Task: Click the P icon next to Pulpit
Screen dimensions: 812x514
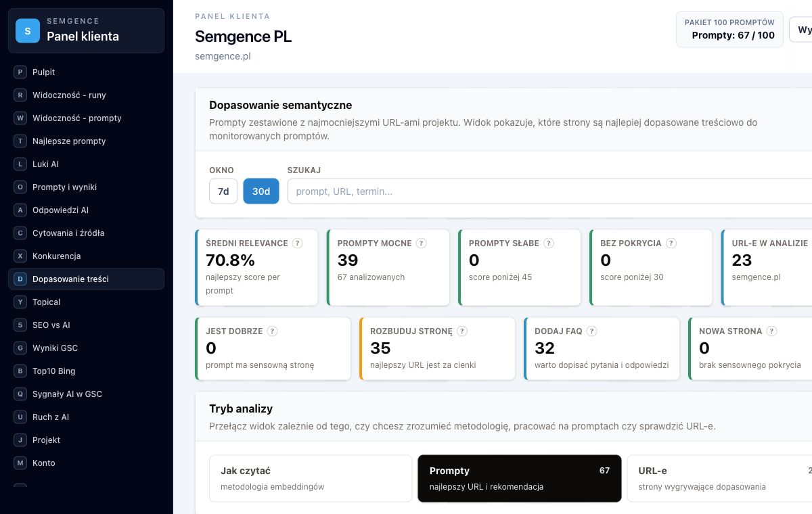Action: coord(20,72)
